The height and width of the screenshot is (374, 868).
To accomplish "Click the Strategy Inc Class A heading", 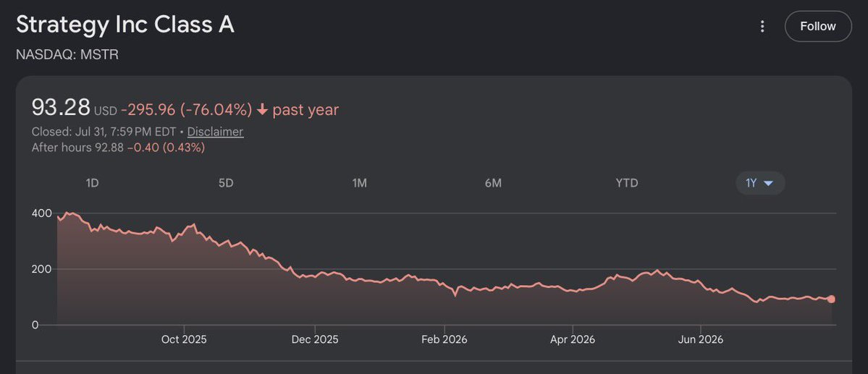I will (125, 25).
